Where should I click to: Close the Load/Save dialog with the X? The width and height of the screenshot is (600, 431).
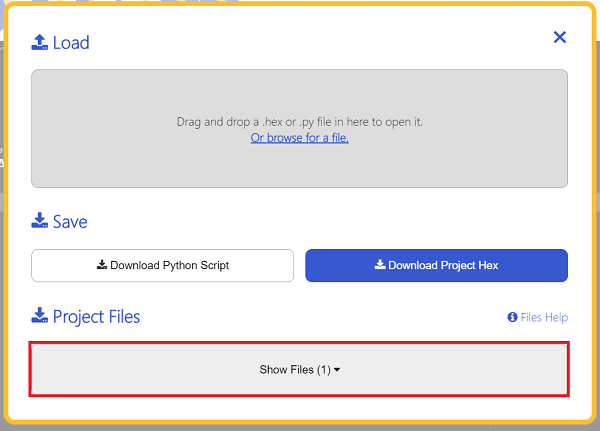click(559, 37)
